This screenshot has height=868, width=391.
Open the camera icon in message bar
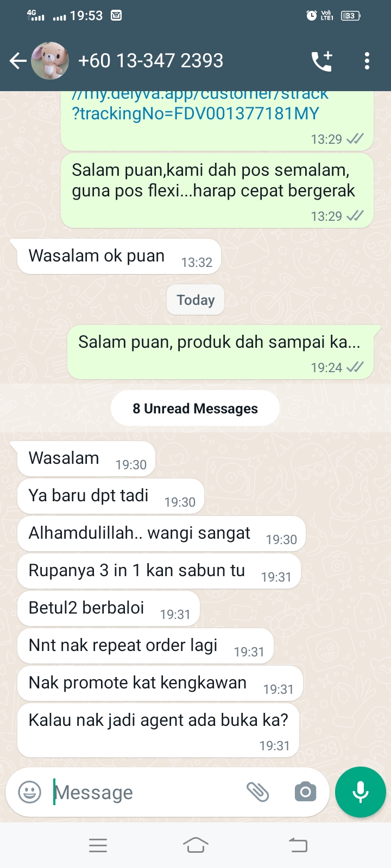coord(305,792)
